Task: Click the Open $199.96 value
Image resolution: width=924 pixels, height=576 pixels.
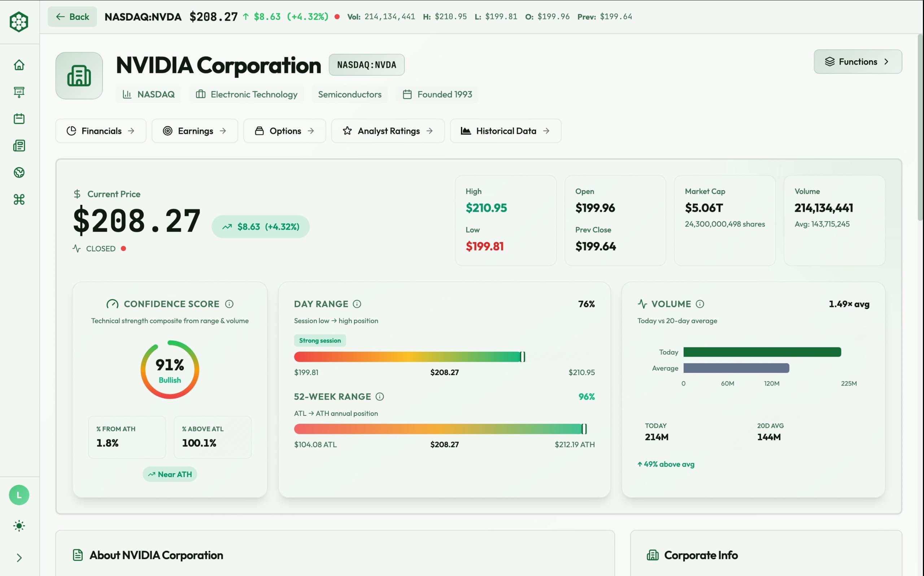Action: tap(595, 208)
